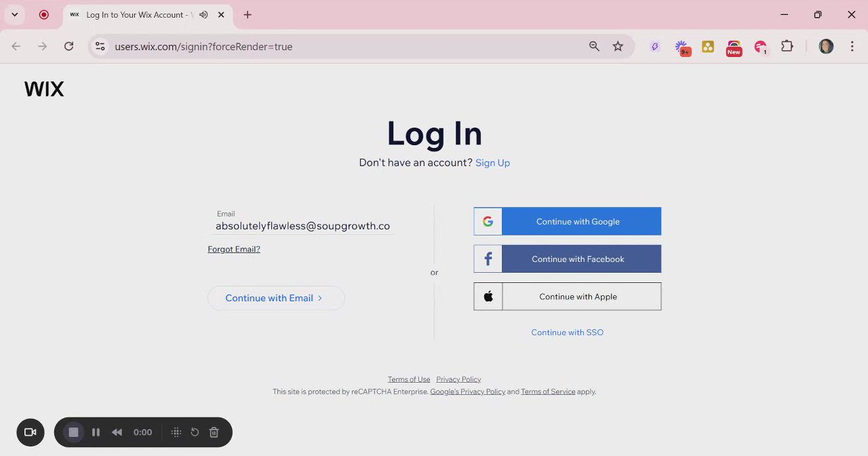The width and height of the screenshot is (868, 456).
Task: Click the Continue with SSO link
Action: pyautogui.click(x=567, y=332)
